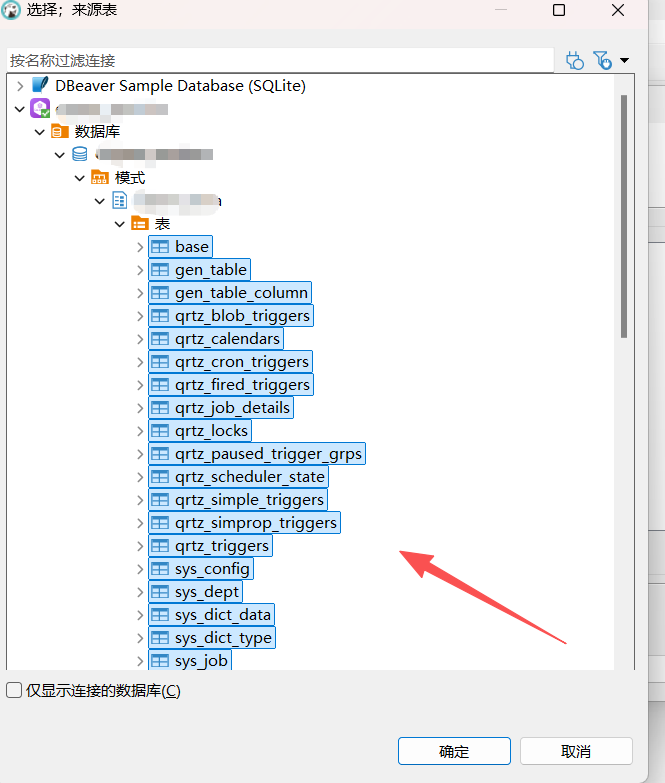Select the sys_dict_type label
This screenshot has height=783, width=665.
coord(223,638)
